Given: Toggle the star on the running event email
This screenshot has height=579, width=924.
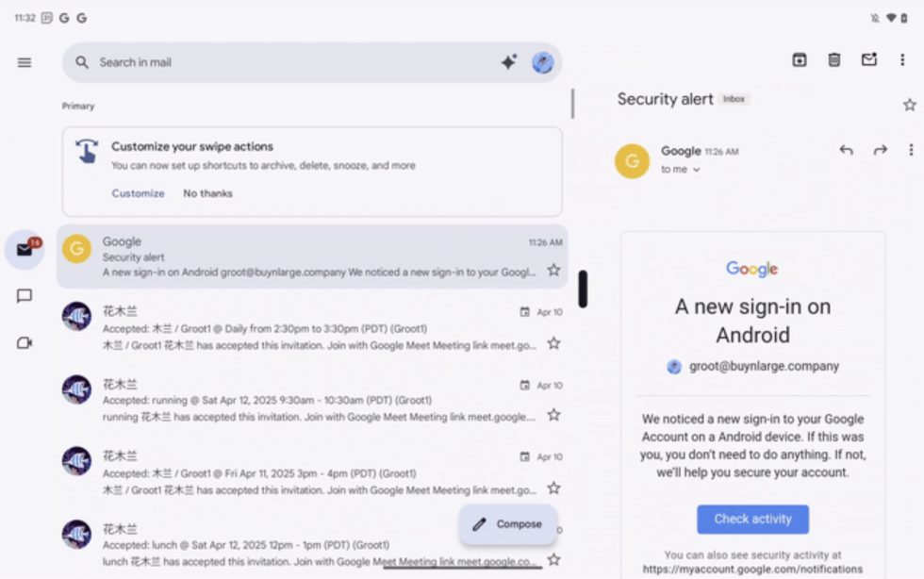Looking at the screenshot, I should pyautogui.click(x=553, y=413).
